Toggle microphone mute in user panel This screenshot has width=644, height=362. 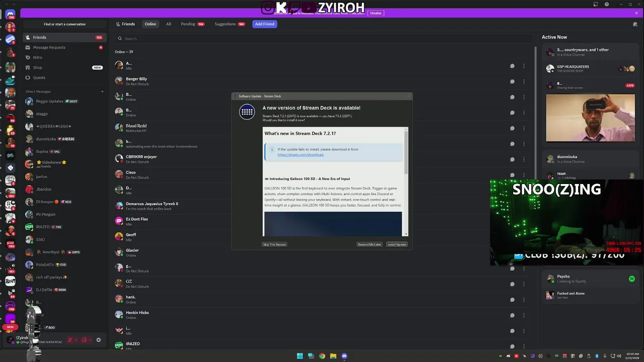click(70, 340)
